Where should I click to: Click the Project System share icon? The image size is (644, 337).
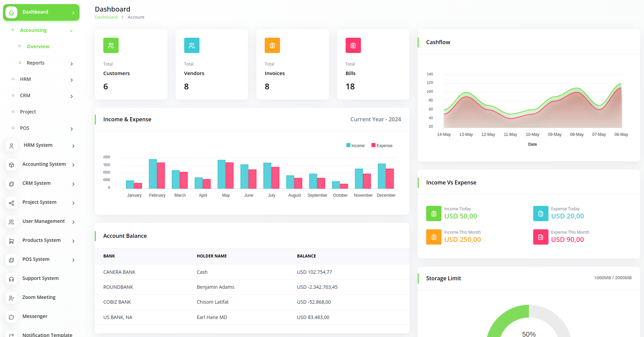12,203
